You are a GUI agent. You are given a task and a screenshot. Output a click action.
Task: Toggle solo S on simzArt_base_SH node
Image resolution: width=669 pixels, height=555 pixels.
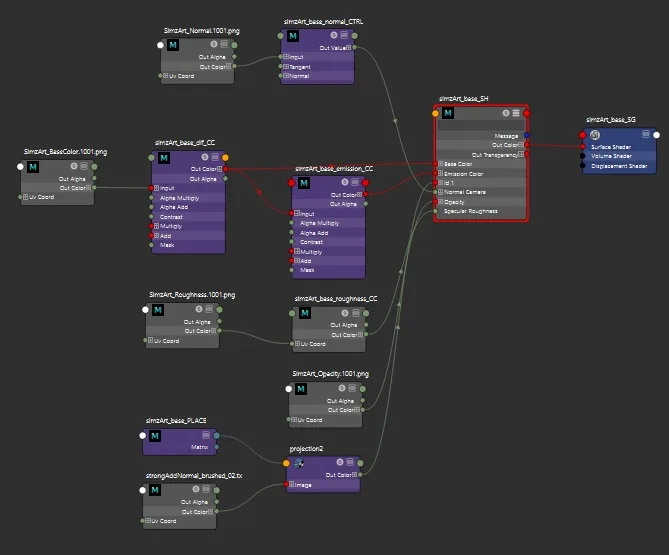(506, 113)
